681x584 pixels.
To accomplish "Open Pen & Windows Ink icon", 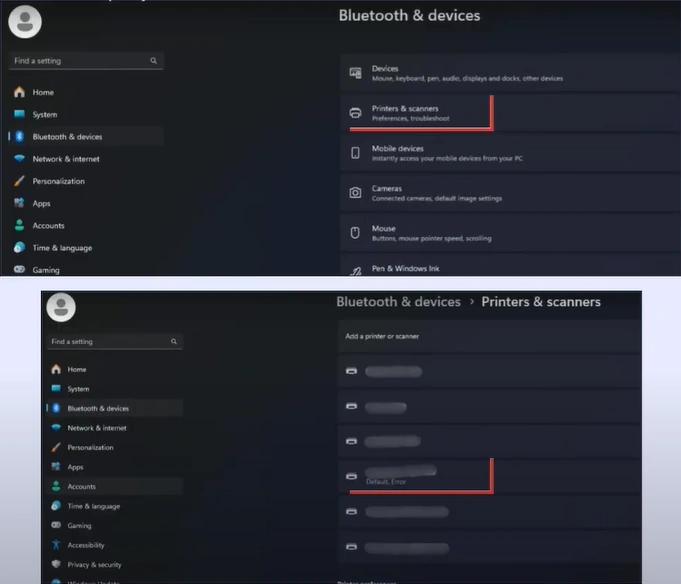I will (355, 269).
